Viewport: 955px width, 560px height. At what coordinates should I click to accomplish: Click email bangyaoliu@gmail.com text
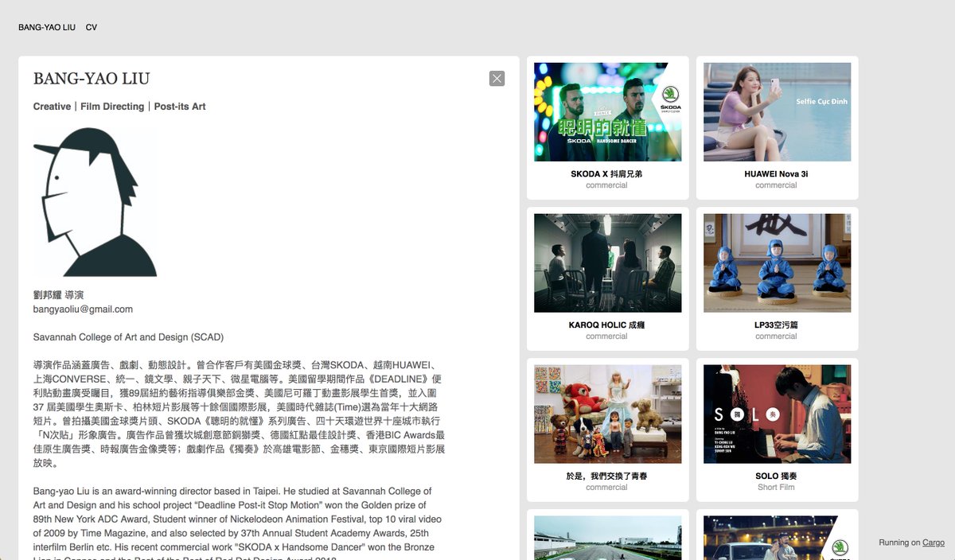point(83,309)
